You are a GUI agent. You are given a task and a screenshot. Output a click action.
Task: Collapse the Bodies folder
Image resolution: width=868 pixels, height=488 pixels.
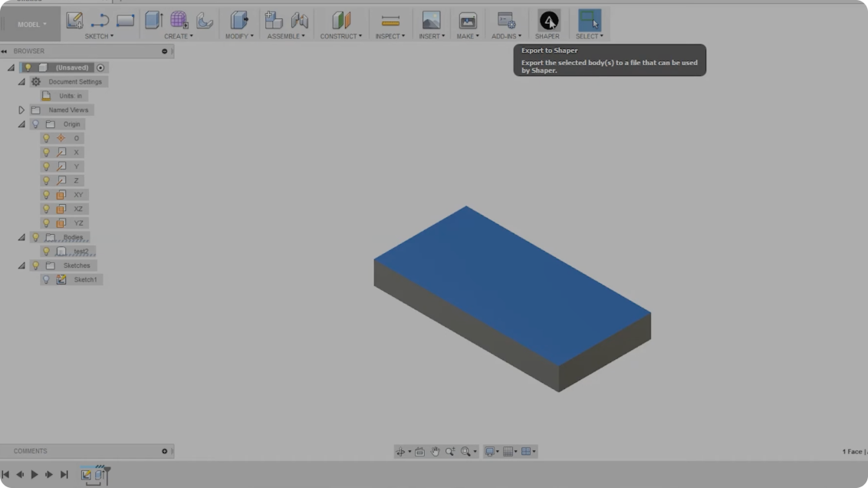click(21, 237)
